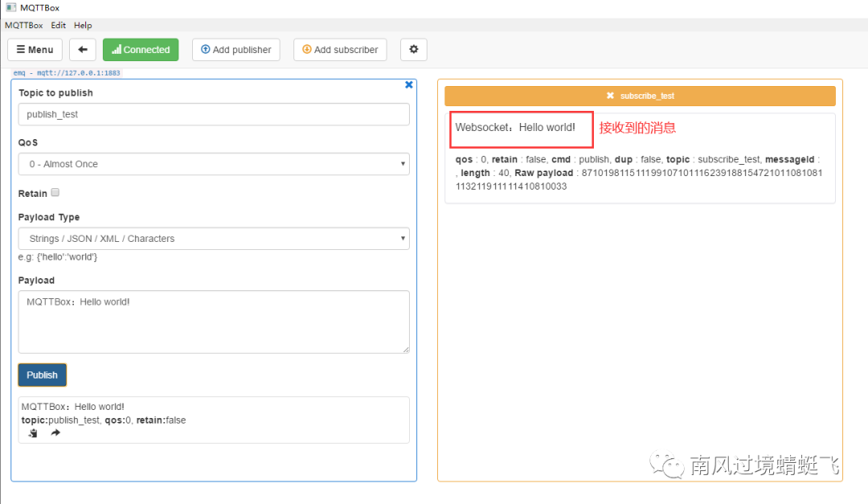The width and height of the screenshot is (868, 504).
Task: Click the Raw payload value text
Action: (639, 179)
